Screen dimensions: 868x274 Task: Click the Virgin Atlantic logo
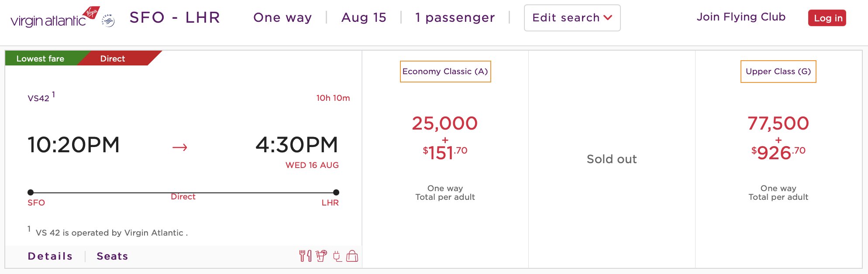(55, 18)
